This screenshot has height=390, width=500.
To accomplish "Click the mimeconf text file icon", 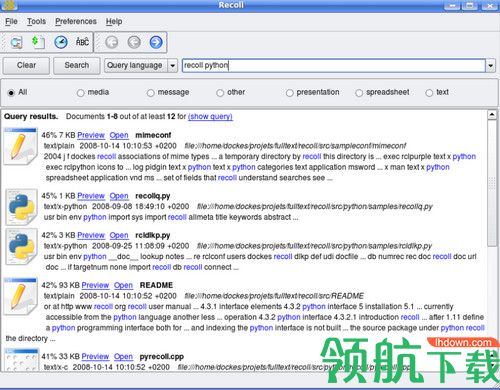I will click(21, 146).
